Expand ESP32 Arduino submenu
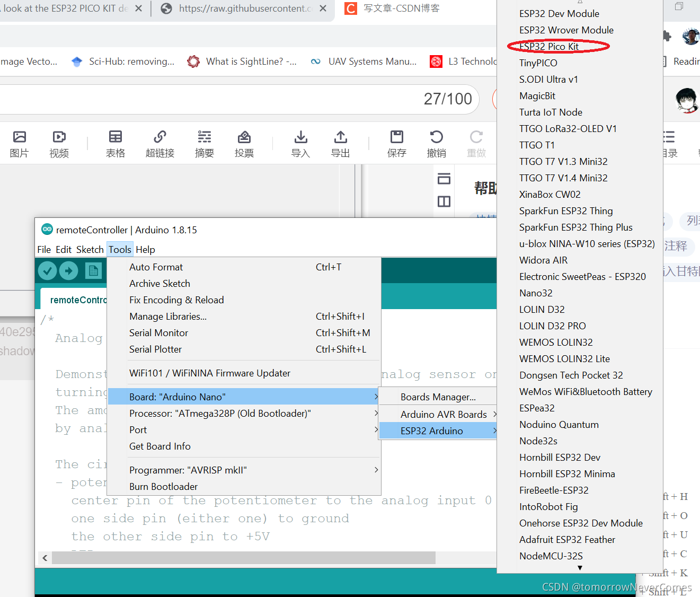700x597 pixels. pos(438,431)
